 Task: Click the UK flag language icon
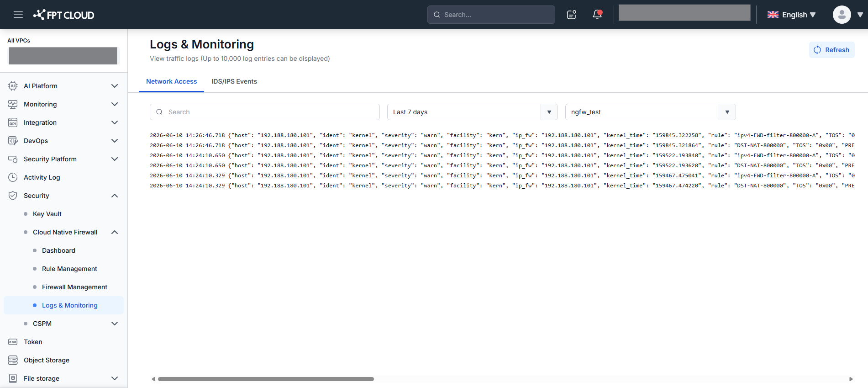(773, 15)
